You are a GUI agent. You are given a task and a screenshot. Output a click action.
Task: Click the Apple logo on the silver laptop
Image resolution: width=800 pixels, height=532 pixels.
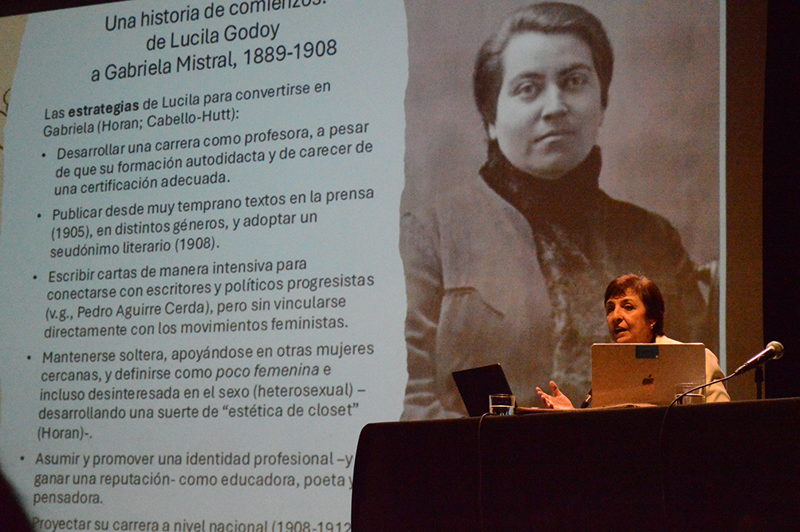[x=648, y=380]
